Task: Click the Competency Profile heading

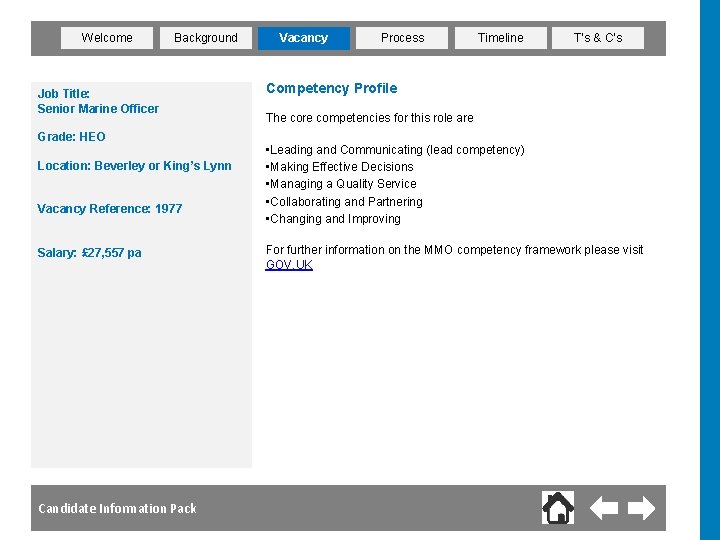Action: click(332, 88)
